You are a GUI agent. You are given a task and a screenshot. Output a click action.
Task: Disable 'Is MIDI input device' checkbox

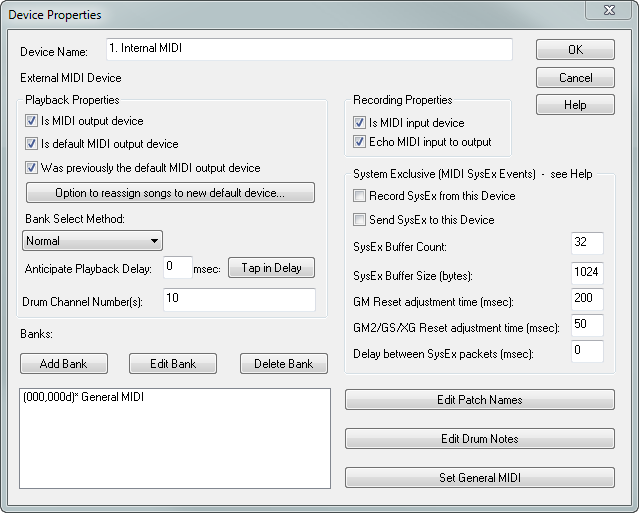pos(360,123)
